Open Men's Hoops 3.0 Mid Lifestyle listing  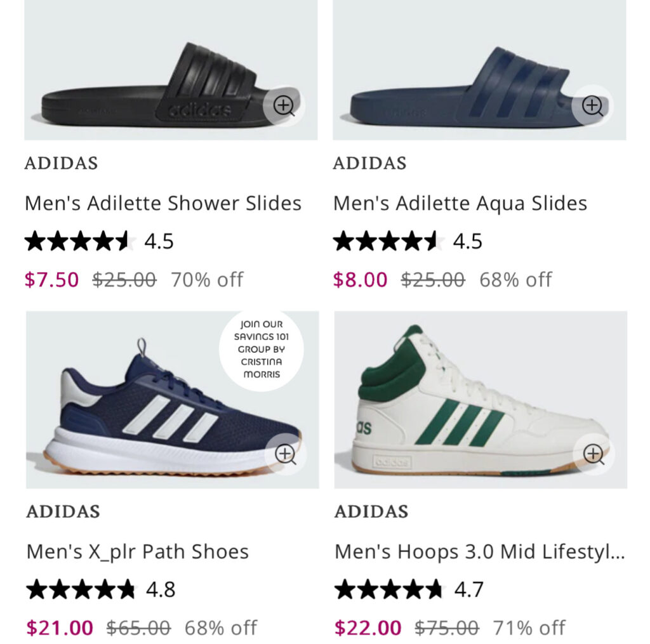[480, 552]
